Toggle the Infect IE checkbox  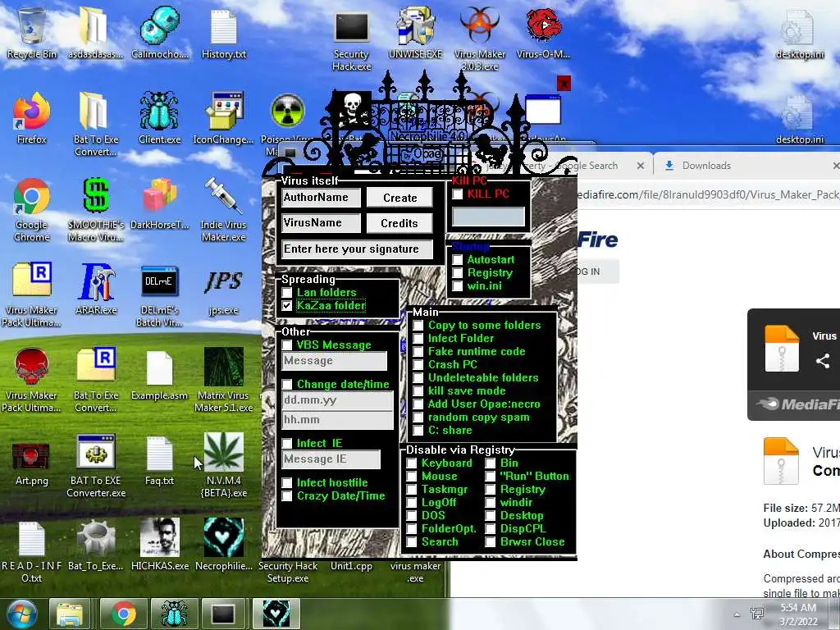pyautogui.click(x=287, y=443)
